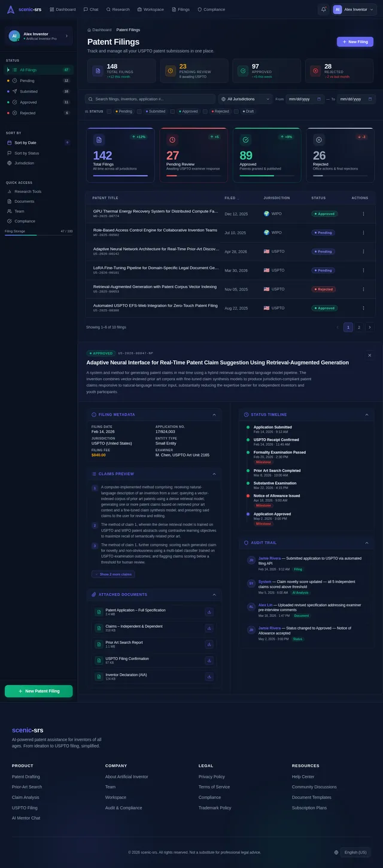Open the Filings nav item

[x=181, y=10]
